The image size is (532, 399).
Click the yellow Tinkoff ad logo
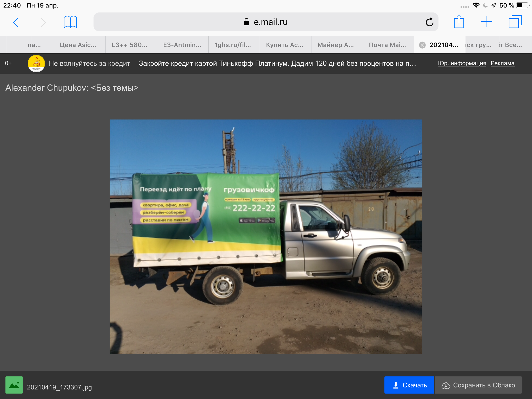point(36,63)
